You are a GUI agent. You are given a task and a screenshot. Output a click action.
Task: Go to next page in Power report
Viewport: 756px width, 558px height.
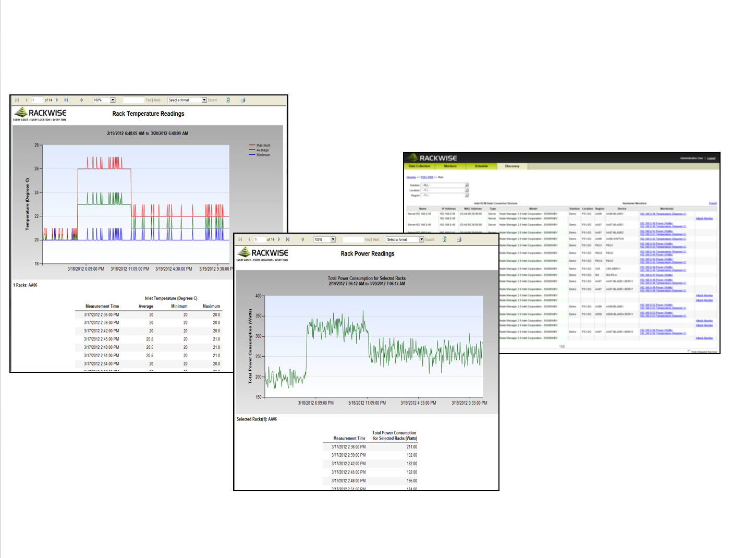pyautogui.click(x=279, y=240)
